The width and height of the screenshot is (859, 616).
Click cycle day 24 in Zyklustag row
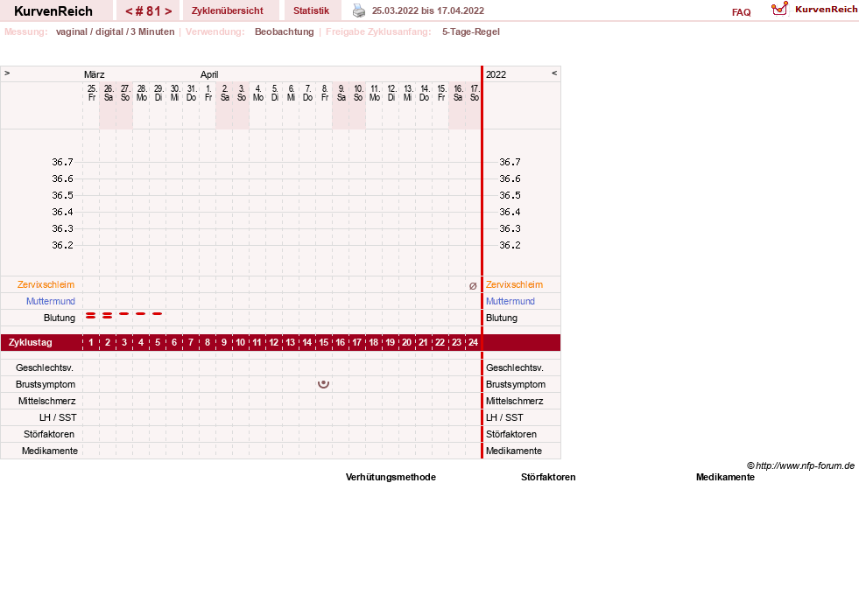474,342
